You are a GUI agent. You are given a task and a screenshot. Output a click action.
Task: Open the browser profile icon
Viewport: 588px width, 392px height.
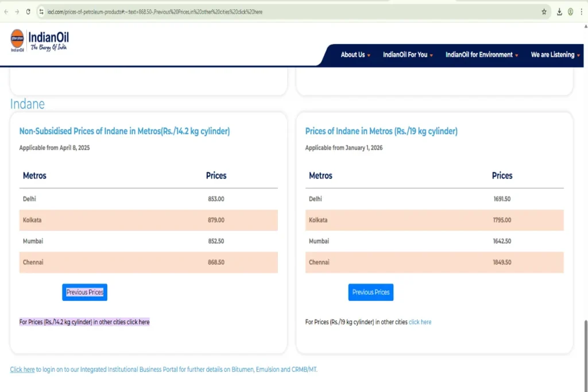[x=570, y=11]
